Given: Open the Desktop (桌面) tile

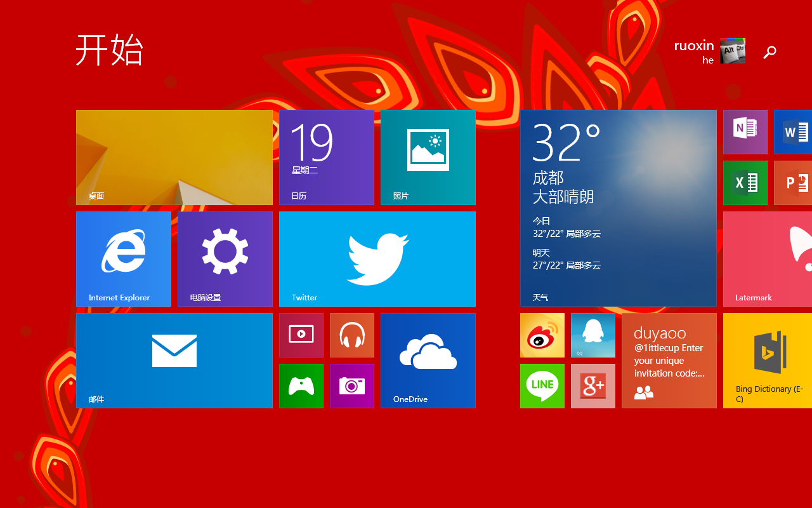Looking at the screenshot, I should point(174,157).
